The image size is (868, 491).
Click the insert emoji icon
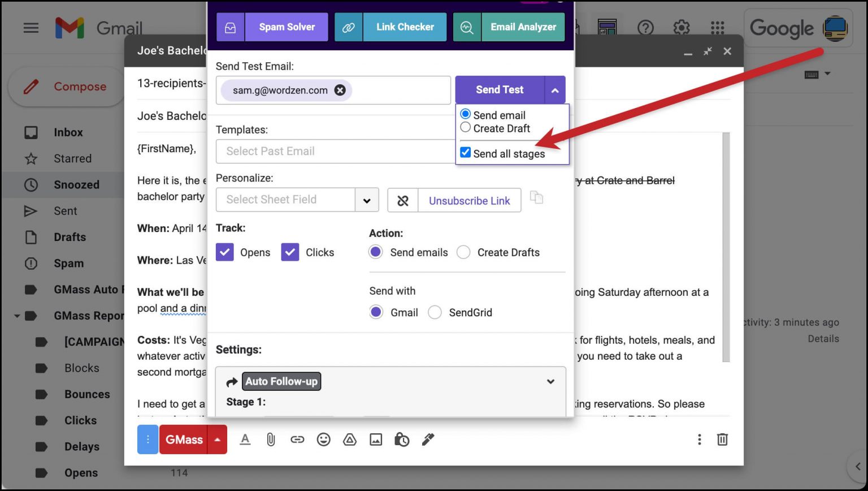323,440
